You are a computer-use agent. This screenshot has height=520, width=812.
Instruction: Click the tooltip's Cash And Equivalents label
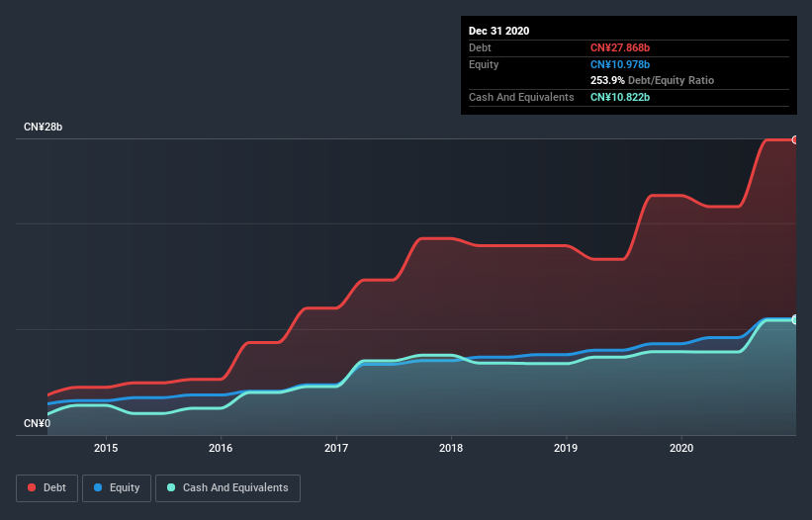(x=521, y=97)
